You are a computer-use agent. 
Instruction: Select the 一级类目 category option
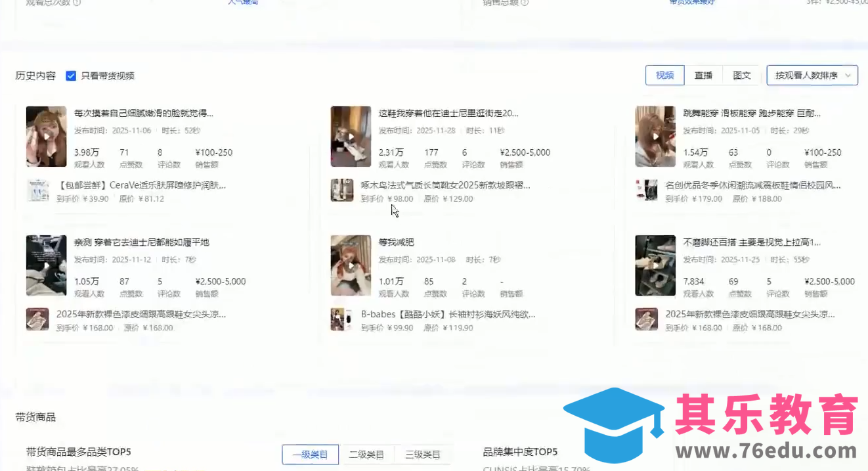click(x=310, y=454)
